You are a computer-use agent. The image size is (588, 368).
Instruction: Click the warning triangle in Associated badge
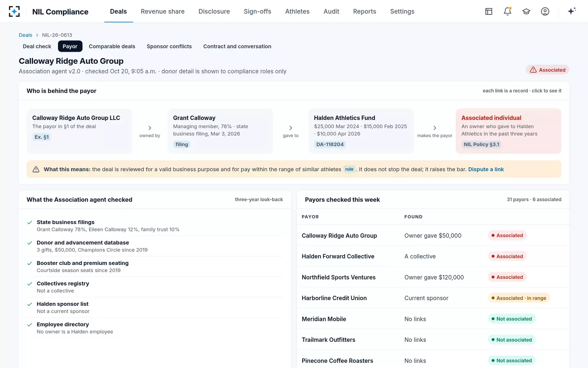pyautogui.click(x=533, y=70)
